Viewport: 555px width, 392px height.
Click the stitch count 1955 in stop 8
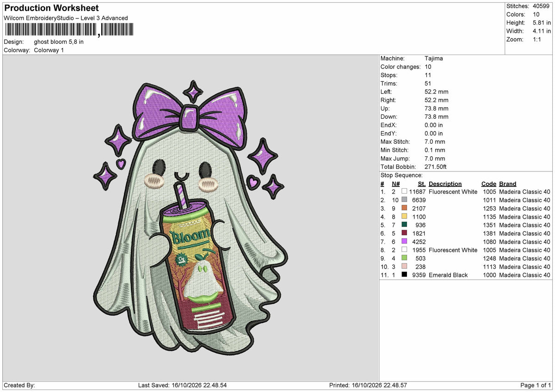pos(419,250)
